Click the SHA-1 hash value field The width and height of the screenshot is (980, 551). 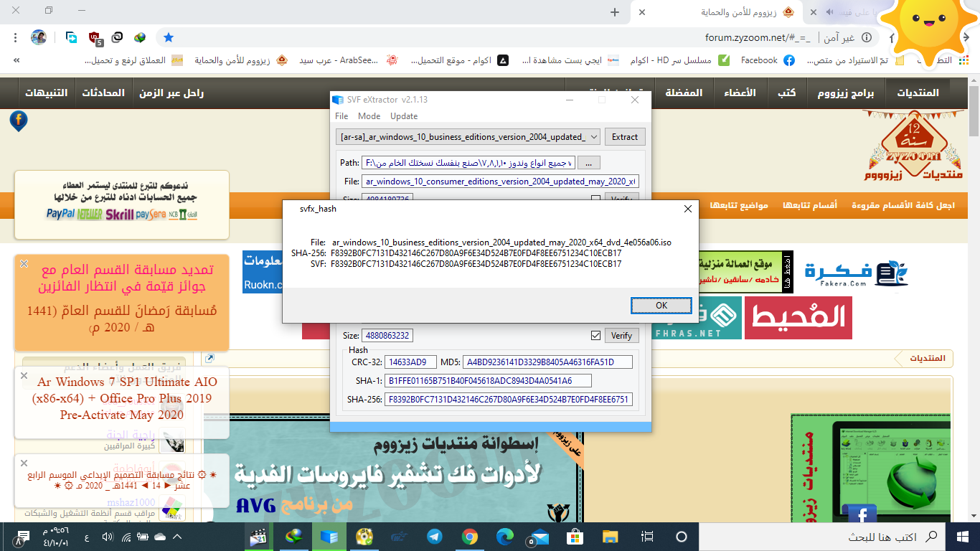pos(489,380)
